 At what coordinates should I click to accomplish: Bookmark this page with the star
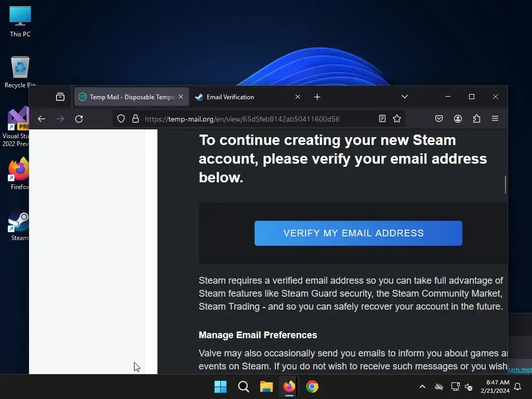[x=397, y=119]
